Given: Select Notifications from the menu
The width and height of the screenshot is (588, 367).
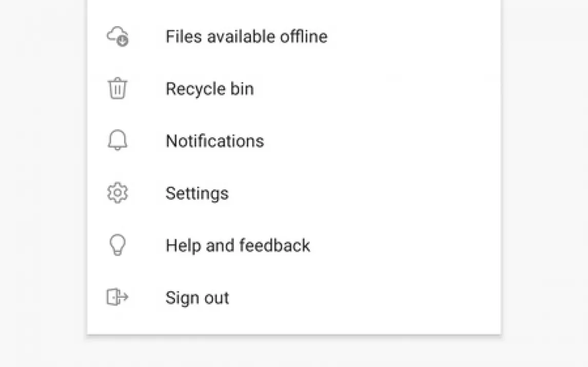Looking at the screenshot, I should tap(214, 141).
